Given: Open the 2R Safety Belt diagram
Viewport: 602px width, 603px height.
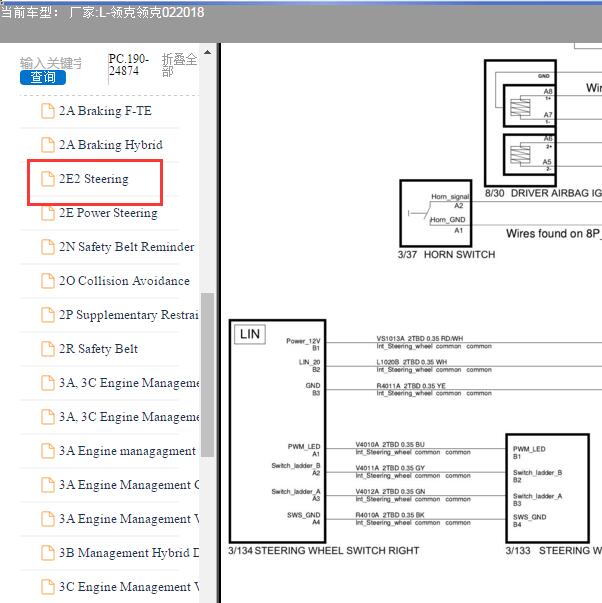Looking at the screenshot, I should tap(98, 349).
